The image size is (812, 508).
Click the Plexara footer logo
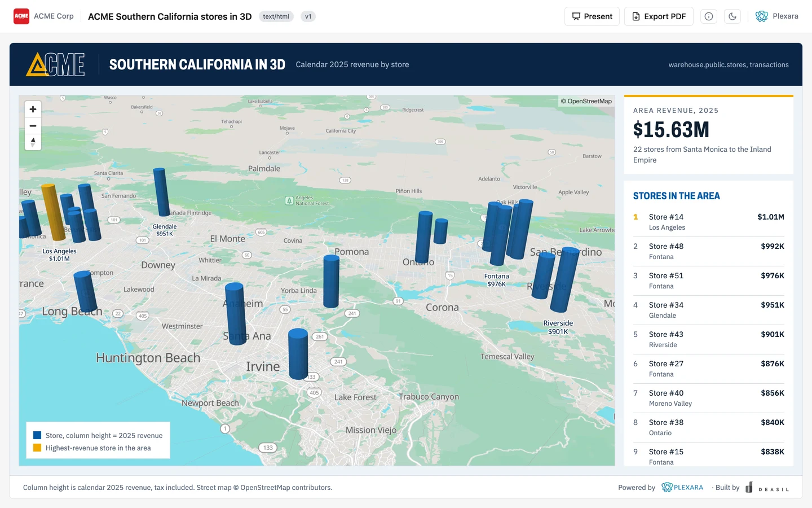tap(682, 487)
